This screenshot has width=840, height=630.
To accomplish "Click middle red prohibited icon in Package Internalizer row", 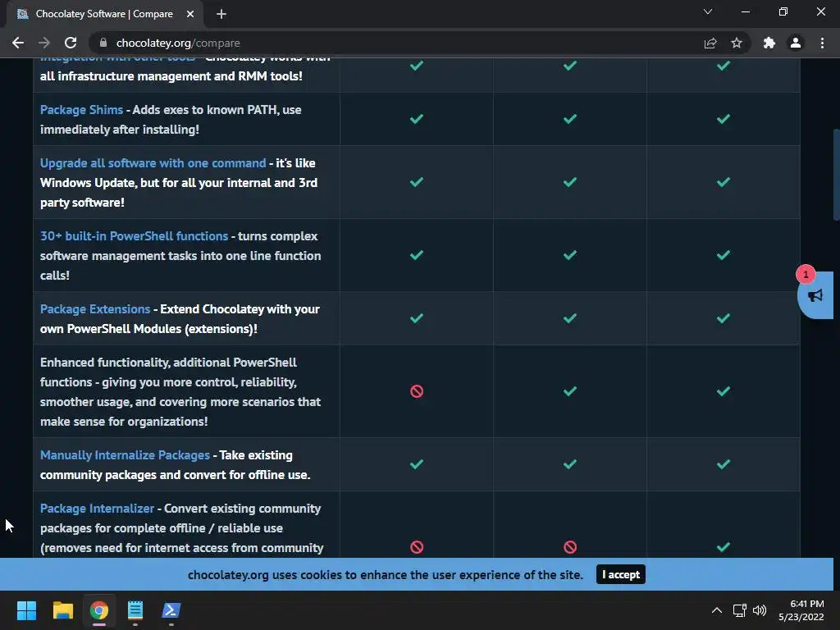I will 570,547.
